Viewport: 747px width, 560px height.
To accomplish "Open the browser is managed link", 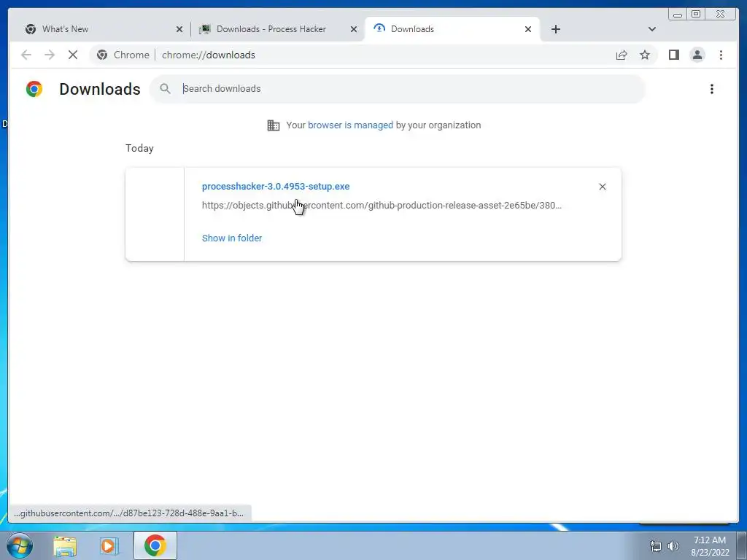I will [350, 125].
